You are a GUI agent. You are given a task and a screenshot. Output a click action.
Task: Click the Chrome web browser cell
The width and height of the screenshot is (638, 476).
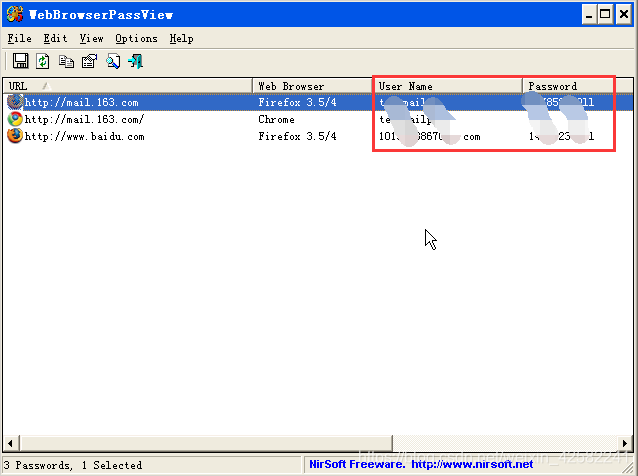coord(276,119)
